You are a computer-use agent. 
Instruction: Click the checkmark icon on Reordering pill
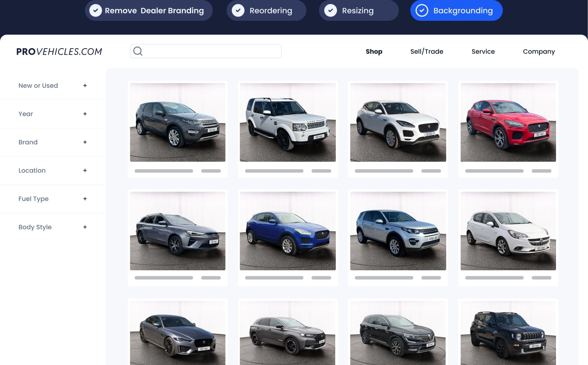[x=238, y=10]
